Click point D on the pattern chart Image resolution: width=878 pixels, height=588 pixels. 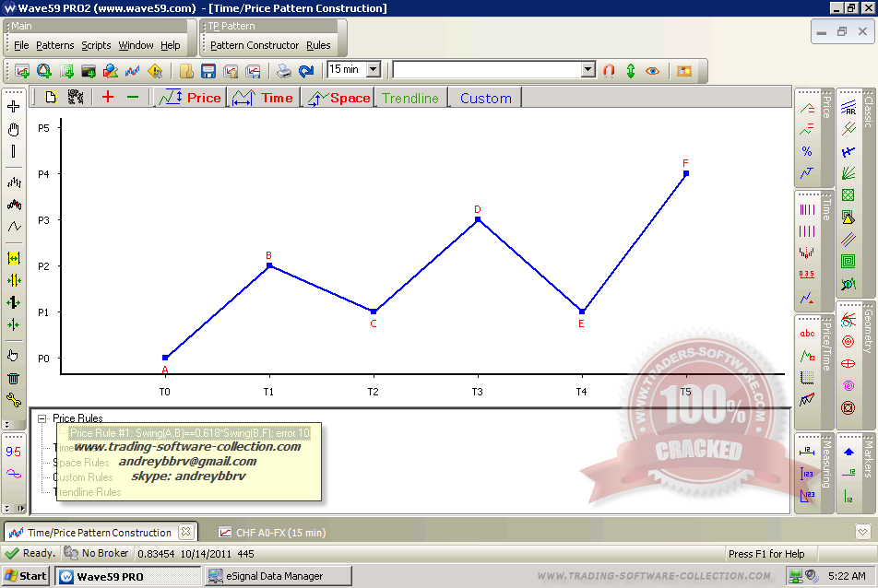tap(478, 219)
